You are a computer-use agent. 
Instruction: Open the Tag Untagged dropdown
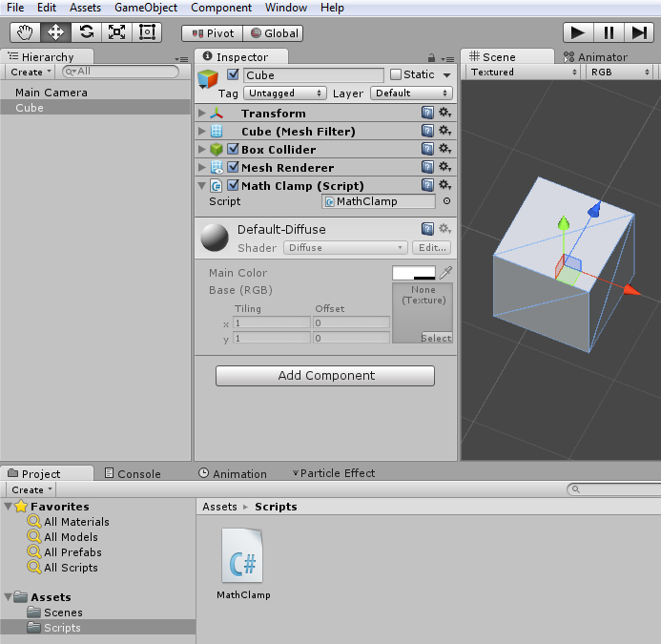coord(285,93)
